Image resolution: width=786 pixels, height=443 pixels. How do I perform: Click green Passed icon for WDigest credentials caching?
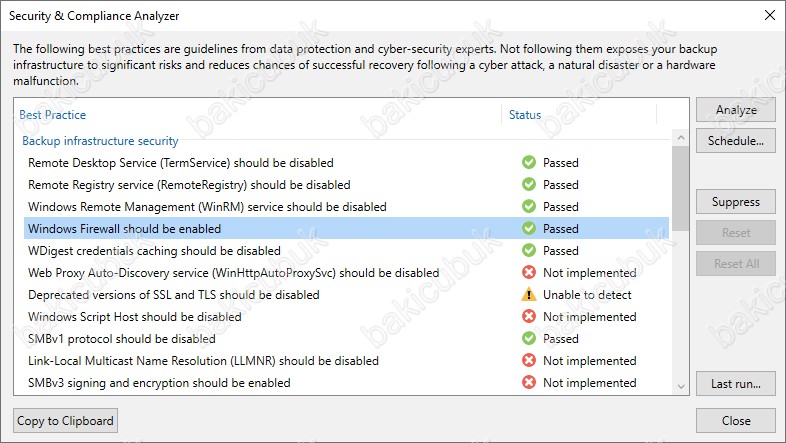(528, 251)
